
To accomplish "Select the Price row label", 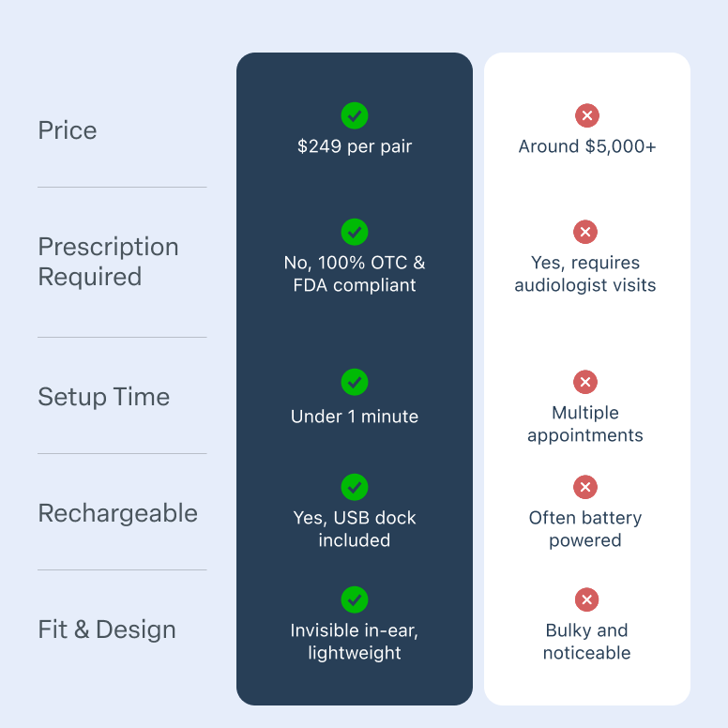I will pyautogui.click(x=68, y=130).
